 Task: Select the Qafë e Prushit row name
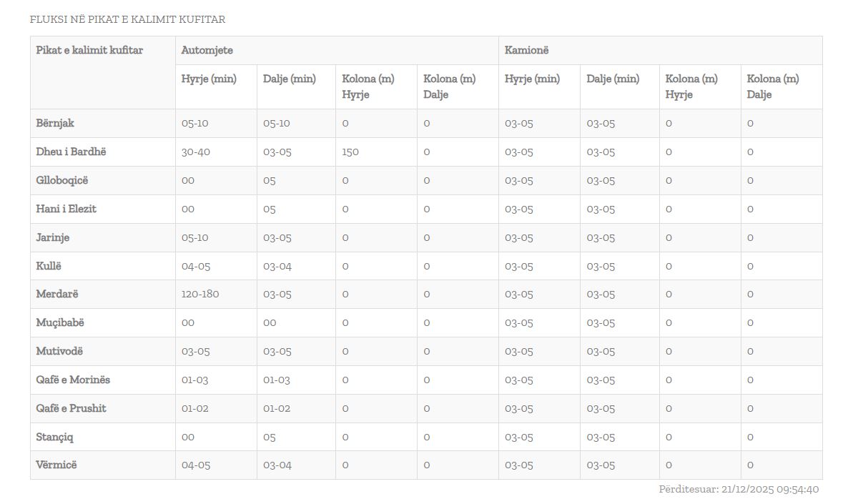[x=71, y=408]
